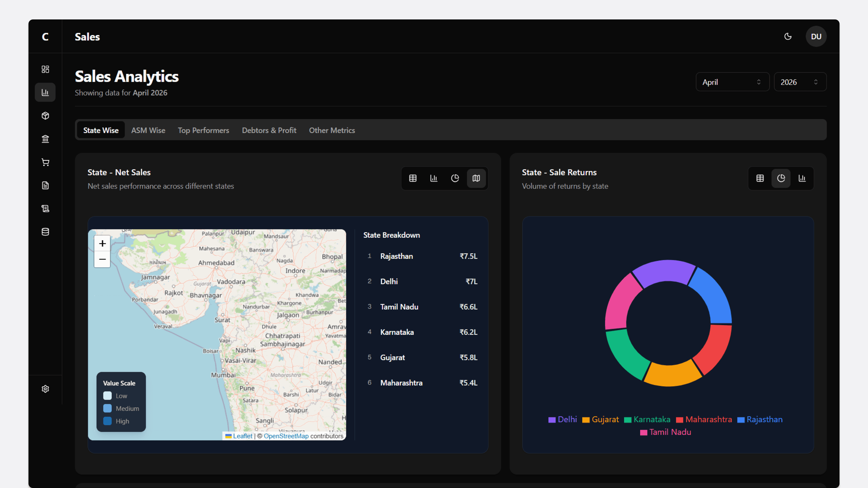This screenshot has height=488, width=868.
Task: Select the sales analytics bar chart sidebar icon
Action: pos(45,92)
